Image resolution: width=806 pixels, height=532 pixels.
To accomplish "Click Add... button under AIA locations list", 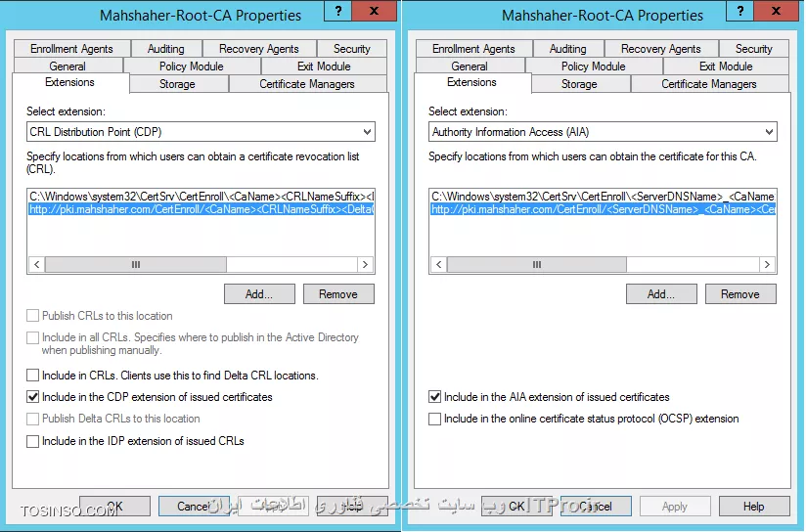I will [x=661, y=294].
